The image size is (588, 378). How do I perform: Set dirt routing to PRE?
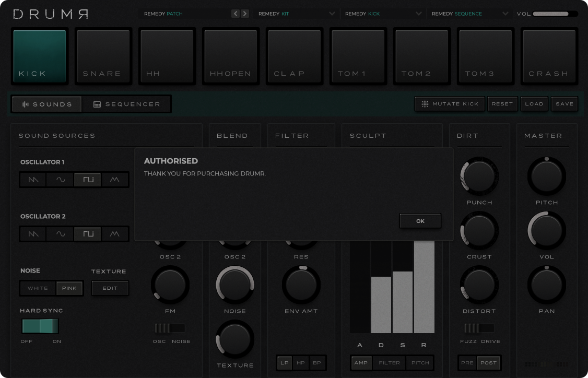pyautogui.click(x=467, y=363)
